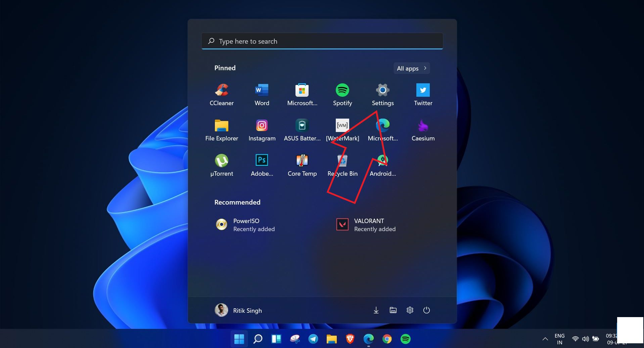The height and width of the screenshot is (348, 644).
Task: Open volume speaker tray icon
Action: pos(585,339)
